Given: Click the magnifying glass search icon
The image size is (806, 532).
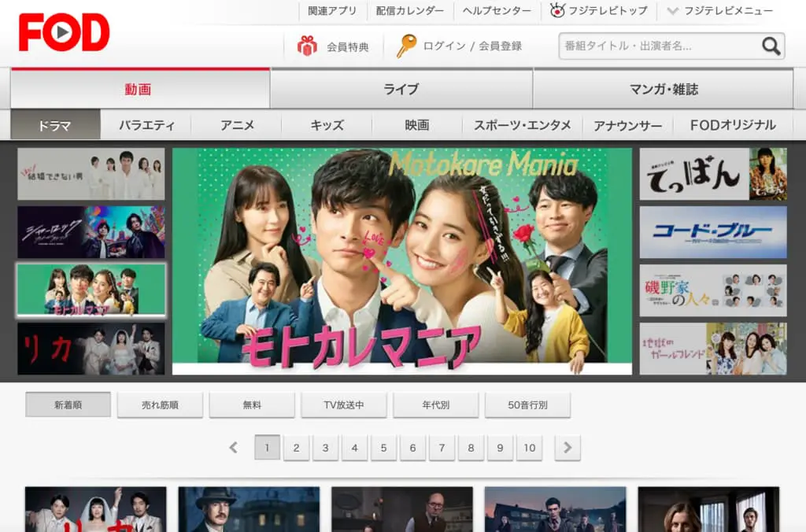Looking at the screenshot, I should [x=771, y=46].
